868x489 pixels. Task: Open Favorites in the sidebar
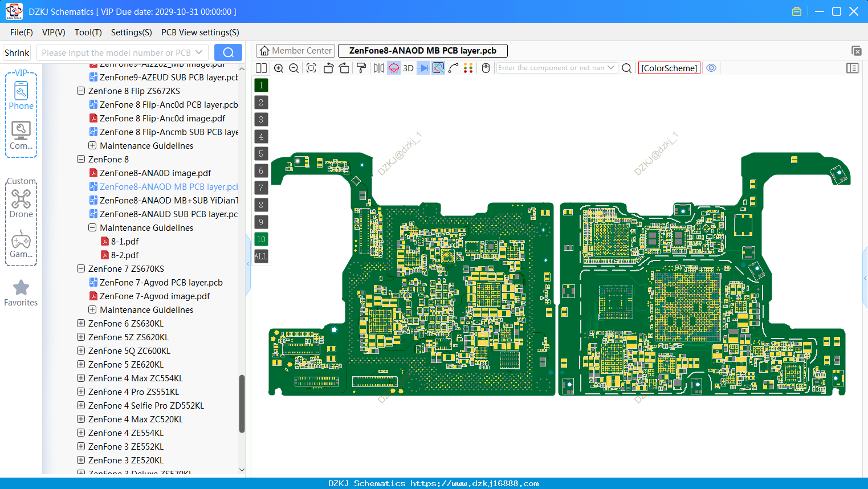tap(21, 293)
